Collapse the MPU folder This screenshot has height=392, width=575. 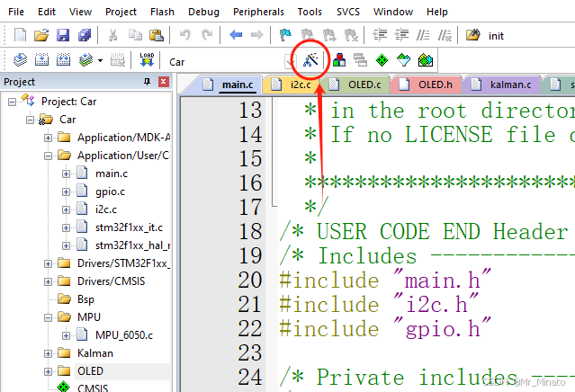[48, 317]
